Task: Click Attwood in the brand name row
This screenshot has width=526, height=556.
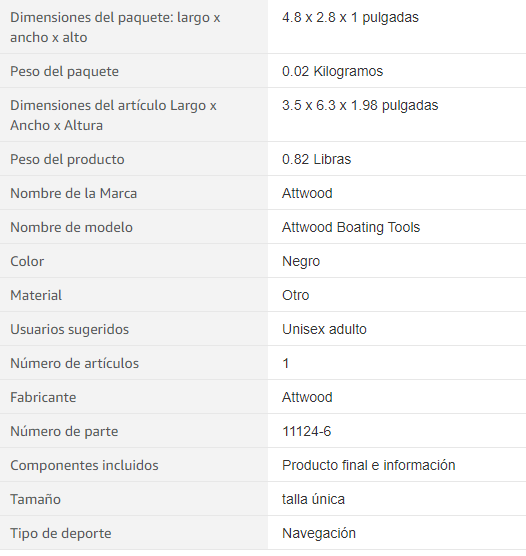Action: pyautogui.click(x=307, y=194)
